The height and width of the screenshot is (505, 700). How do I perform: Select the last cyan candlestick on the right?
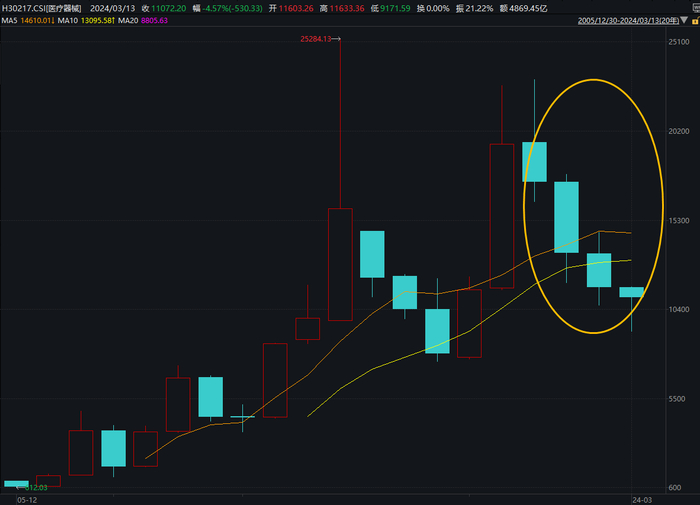631,292
